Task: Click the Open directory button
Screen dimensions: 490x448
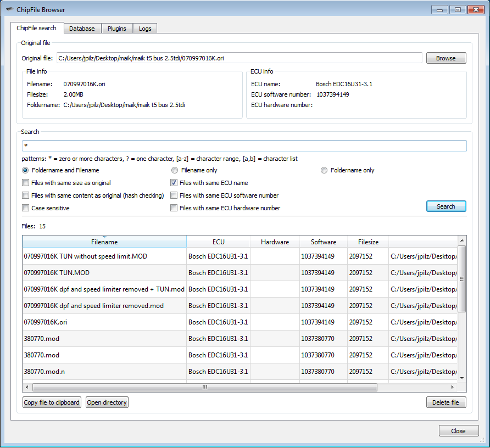Action: pos(107,402)
